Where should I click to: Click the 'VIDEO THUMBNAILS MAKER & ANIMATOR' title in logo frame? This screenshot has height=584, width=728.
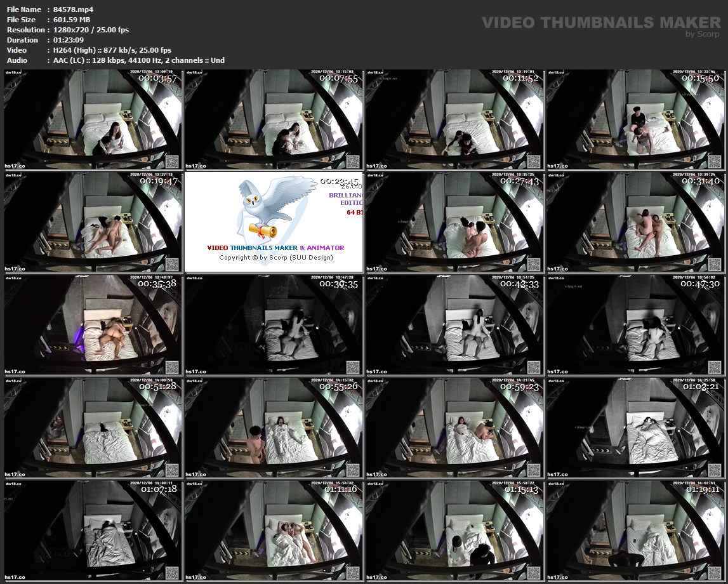(x=276, y=248)
